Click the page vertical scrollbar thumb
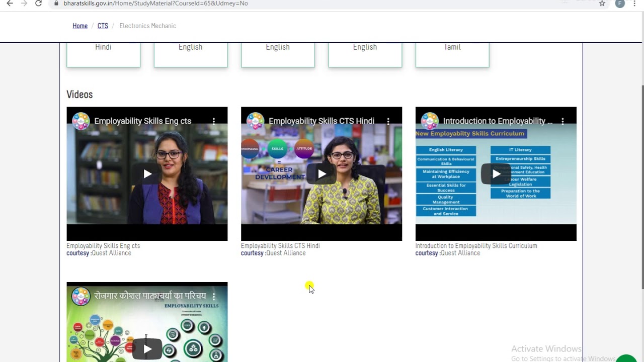Screen dimensions: 644x362 tap(642, 187)
